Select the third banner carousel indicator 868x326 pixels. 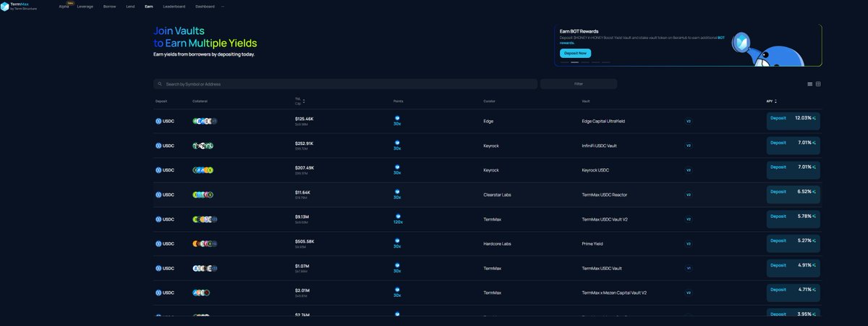pos(585,62)
